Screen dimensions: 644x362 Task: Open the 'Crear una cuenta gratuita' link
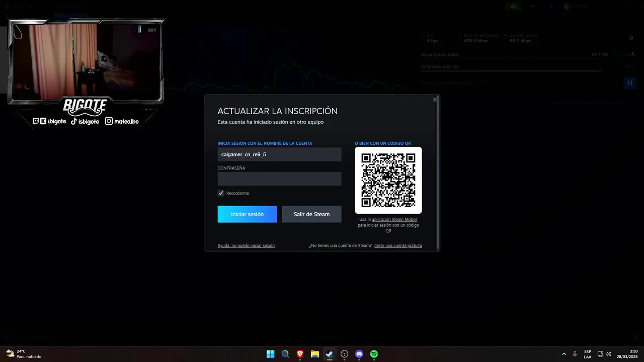click(x=398, y=246)
